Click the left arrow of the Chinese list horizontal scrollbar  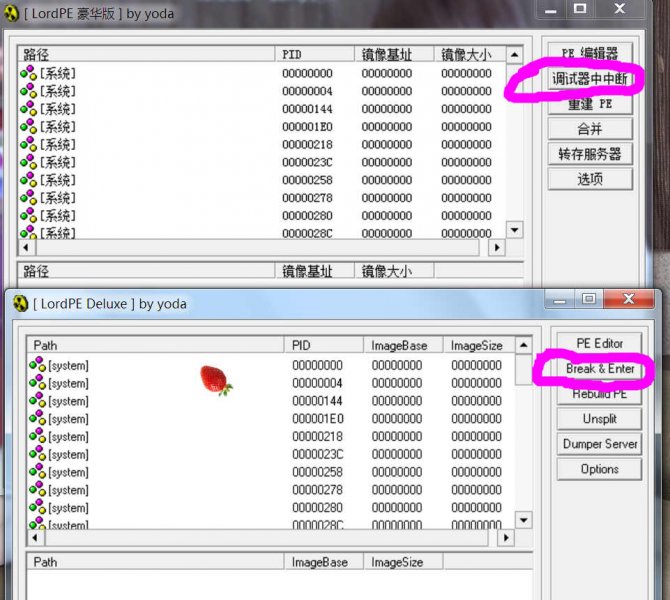click(26, 247)
